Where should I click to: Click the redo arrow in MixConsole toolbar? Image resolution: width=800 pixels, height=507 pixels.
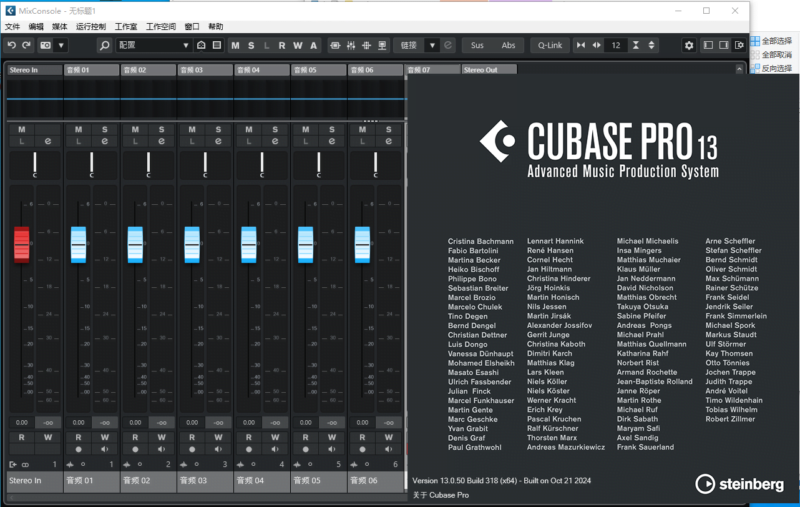pyautogui.click(x=27, y=45)
